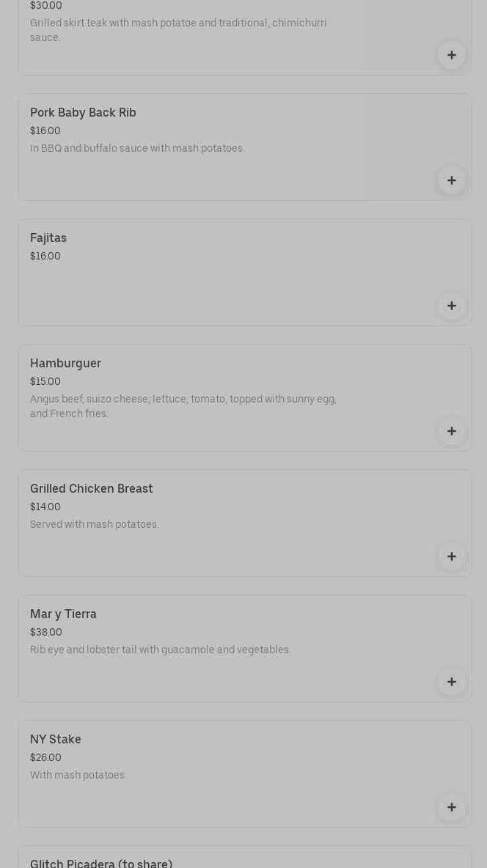Screen dimensions: 487x868
Task: Click BBQ and buffalo sauce description
Action: coord(137,149)
